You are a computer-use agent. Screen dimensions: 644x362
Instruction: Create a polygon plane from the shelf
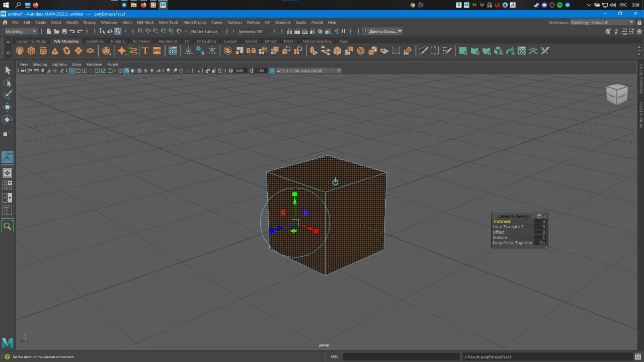pos(78,51)
